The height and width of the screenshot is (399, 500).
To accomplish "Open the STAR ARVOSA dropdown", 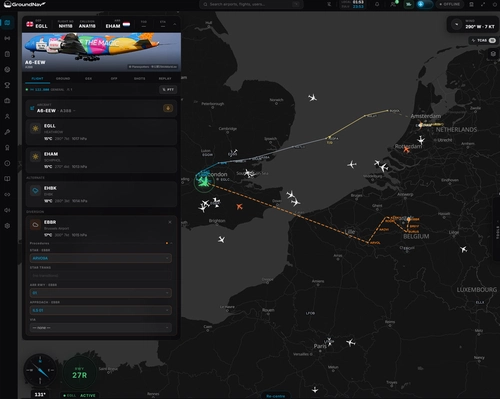I will (101, 258).
